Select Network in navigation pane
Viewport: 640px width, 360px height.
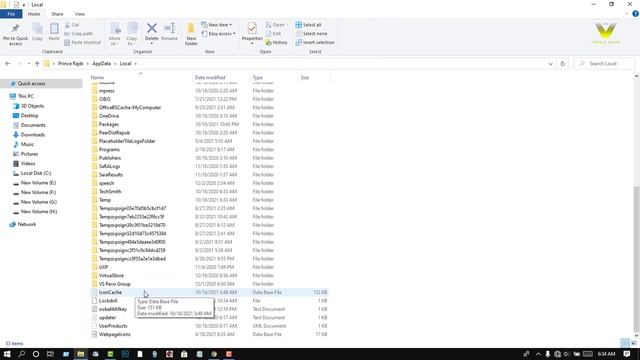(27, 224)
